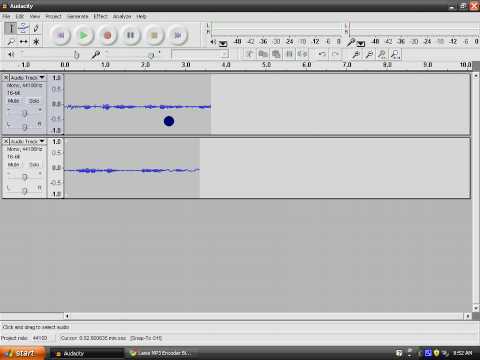The image size is (480, 360).
Task: Close the second audio track
Action: (6, 141)
